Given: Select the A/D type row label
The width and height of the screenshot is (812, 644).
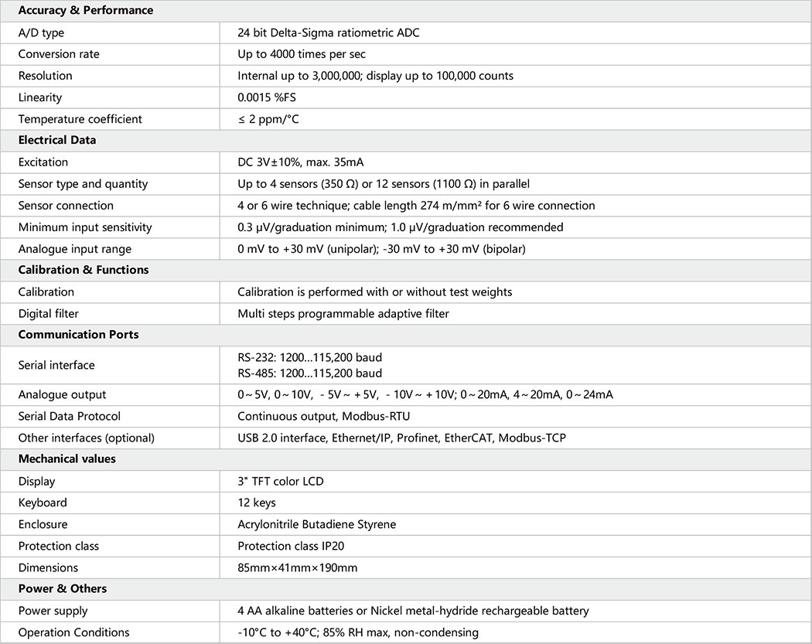Looking at the screenshot, I should [41, 32].
